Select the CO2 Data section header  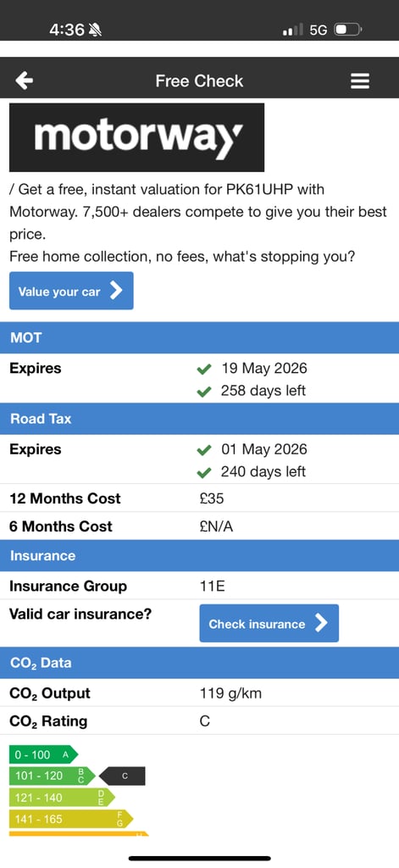click(x=199, y=663)
